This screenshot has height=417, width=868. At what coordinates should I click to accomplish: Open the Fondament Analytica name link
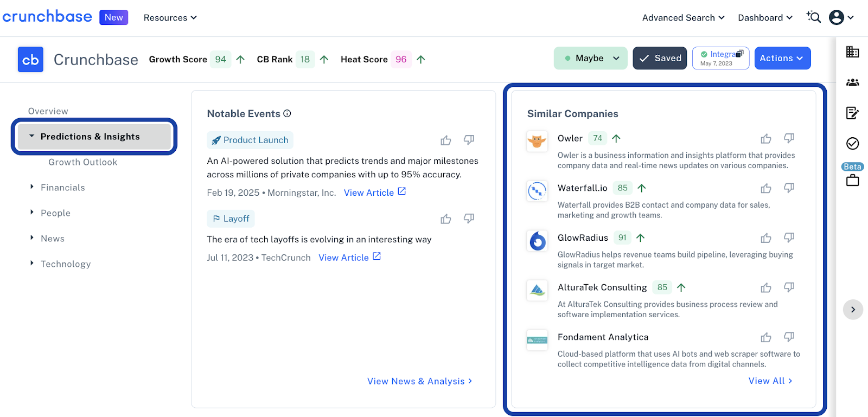pyautogui.click(x=603, y=337)
